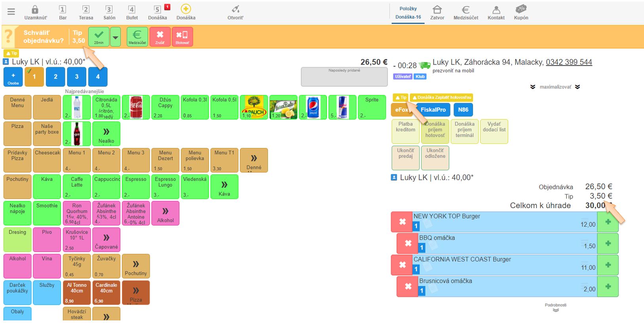Call the phone number 0342 399 544
The width and height of the screenshot is (644, 324).
click(569, 62)
